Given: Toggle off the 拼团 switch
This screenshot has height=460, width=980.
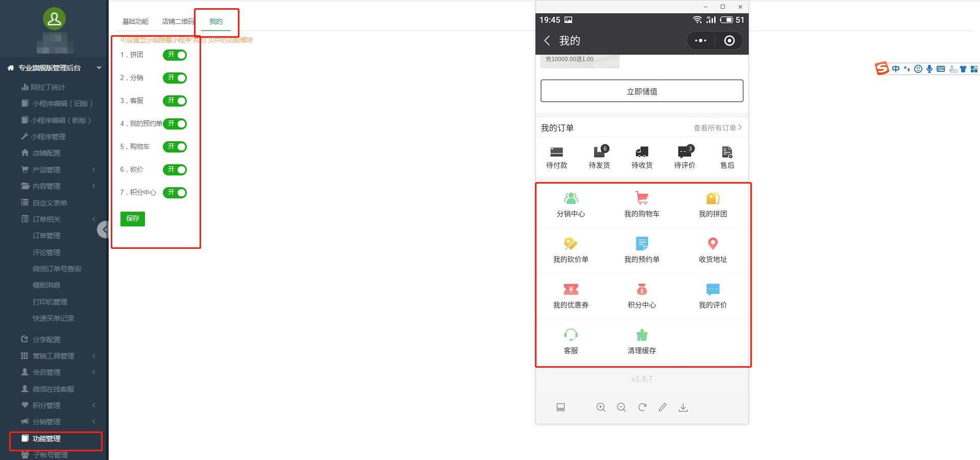Looking at the screenshot, I should (x=175, y=55).
